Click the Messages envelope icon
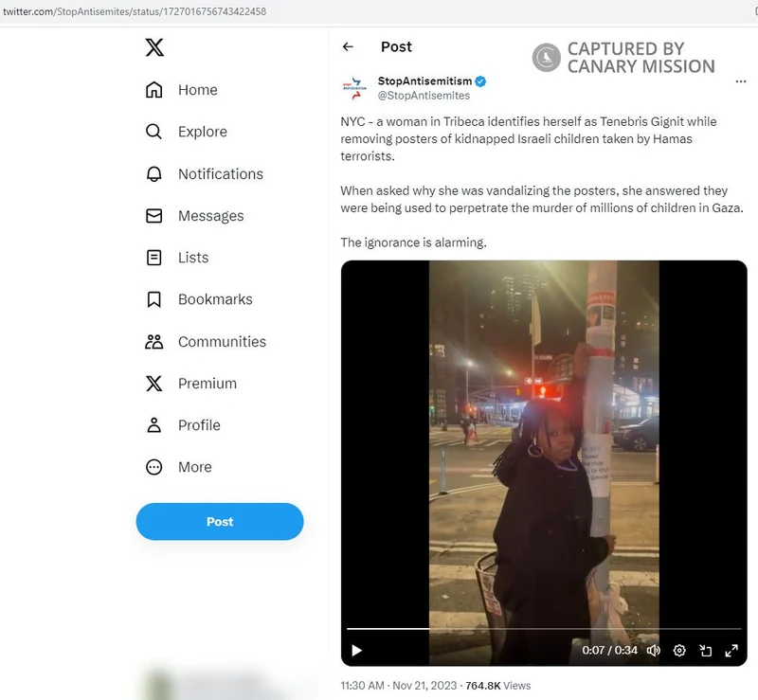 [x=153, y=216]
